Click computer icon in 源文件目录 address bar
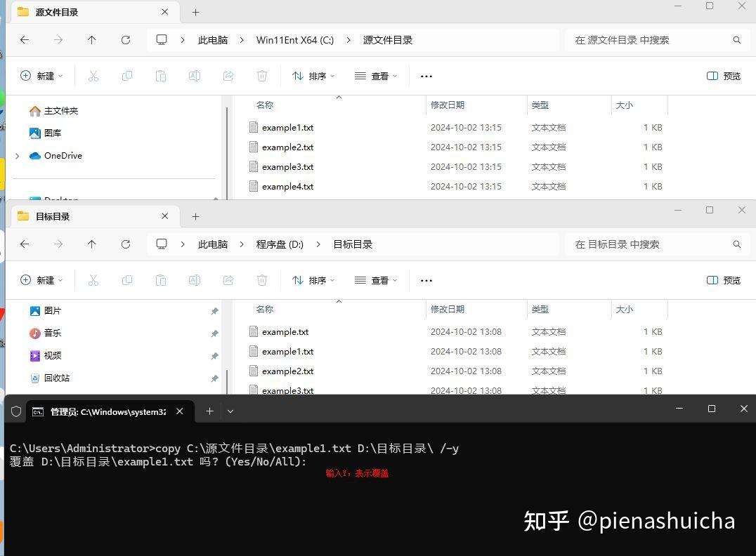This screenshot has height=556, width=756. (162, 40)
